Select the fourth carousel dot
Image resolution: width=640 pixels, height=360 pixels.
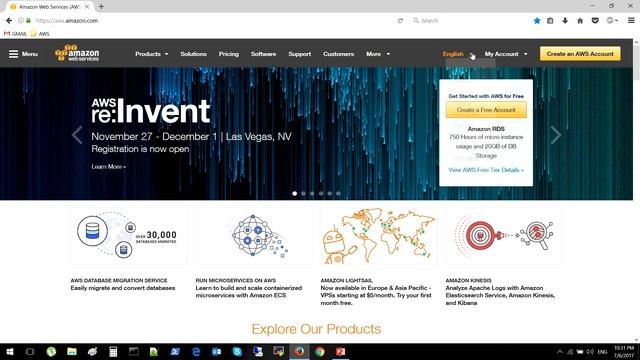coord(321,193)
